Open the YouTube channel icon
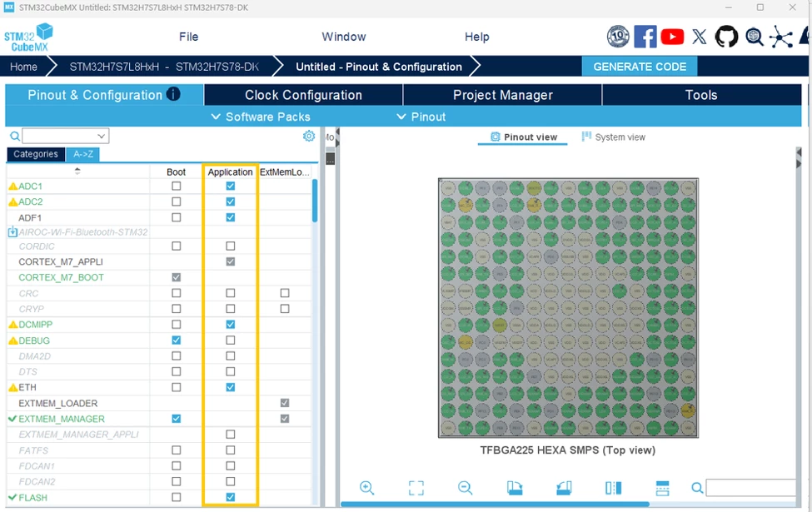Screen dimensions: 812x512 coord(672,37)
